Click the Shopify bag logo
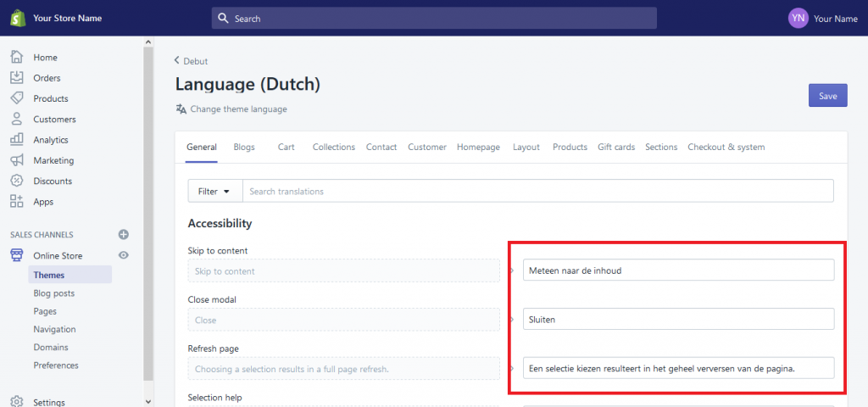The height and width of the screenshot is (407, 868). click(17, 19)
